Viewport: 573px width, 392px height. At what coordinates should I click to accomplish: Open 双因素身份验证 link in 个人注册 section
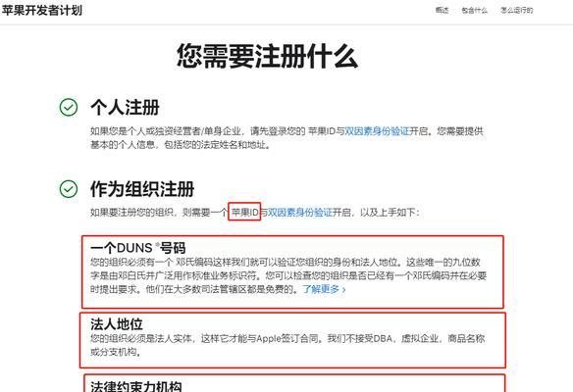(x=377, y=131)
